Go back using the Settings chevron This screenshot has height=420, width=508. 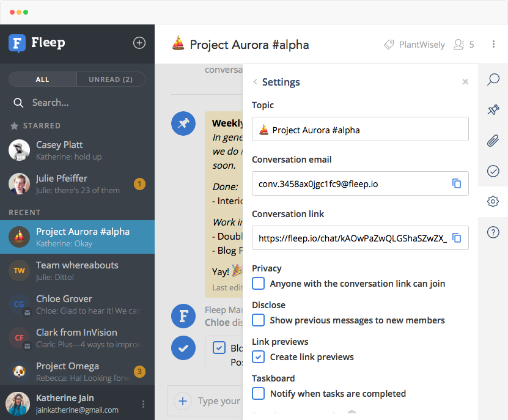pyautogui.click(x=256, y=82)
